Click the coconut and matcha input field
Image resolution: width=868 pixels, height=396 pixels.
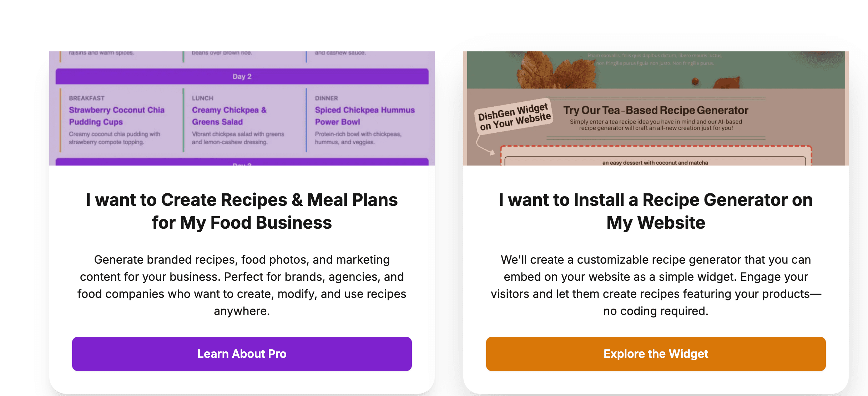pos(655,161)
